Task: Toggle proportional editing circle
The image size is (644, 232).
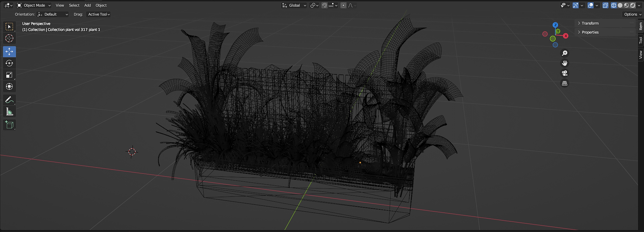Action: (x=343, y=5)
